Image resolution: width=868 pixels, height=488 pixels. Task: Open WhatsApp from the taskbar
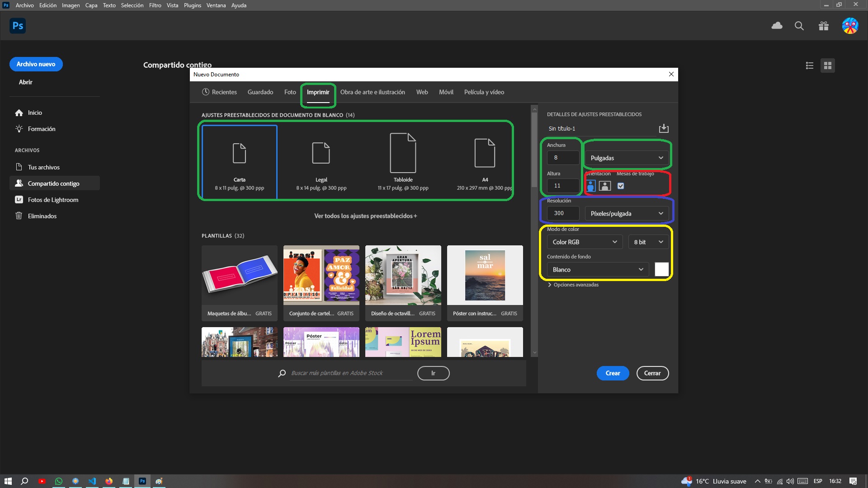click(58, 481)
